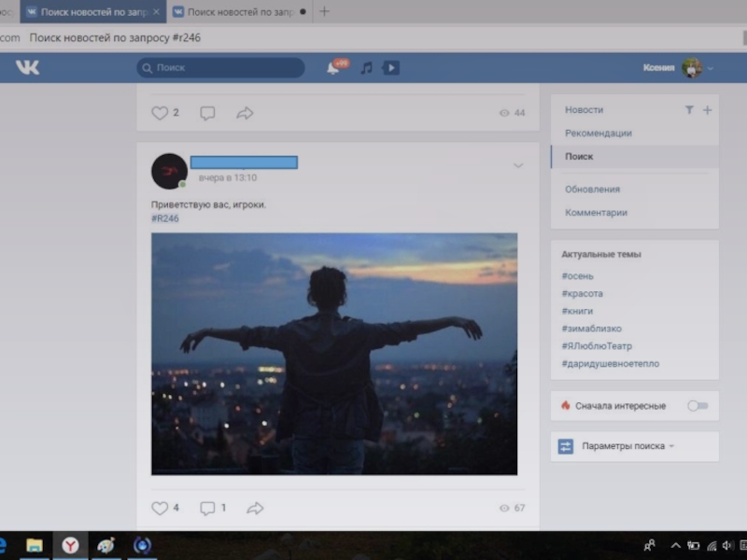This screenshot has width=747, height=560.
Task: Open the music player icon
Action: pos(367,68)
